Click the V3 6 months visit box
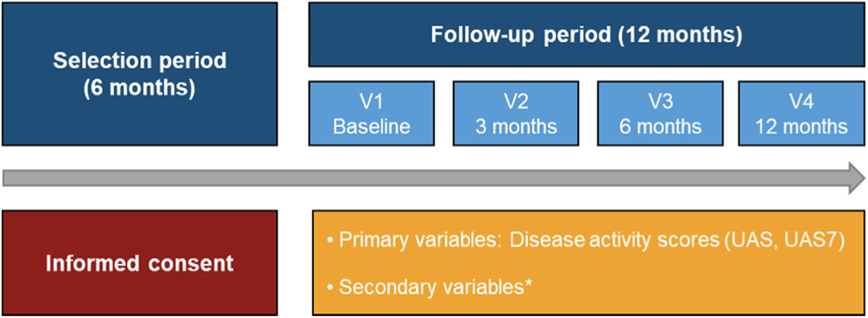Viewport: 868px width, 318px height. 660,114
